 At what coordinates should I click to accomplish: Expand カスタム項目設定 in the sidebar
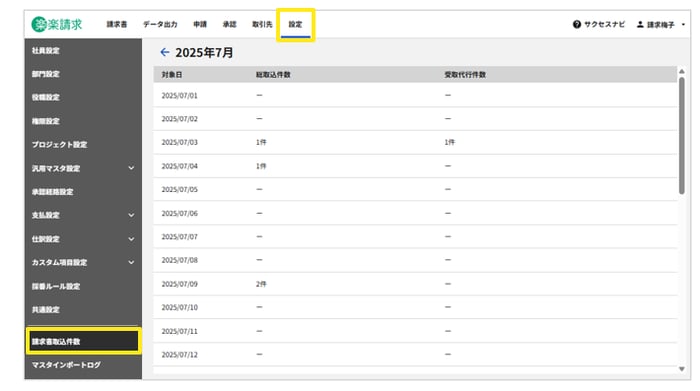131,262
